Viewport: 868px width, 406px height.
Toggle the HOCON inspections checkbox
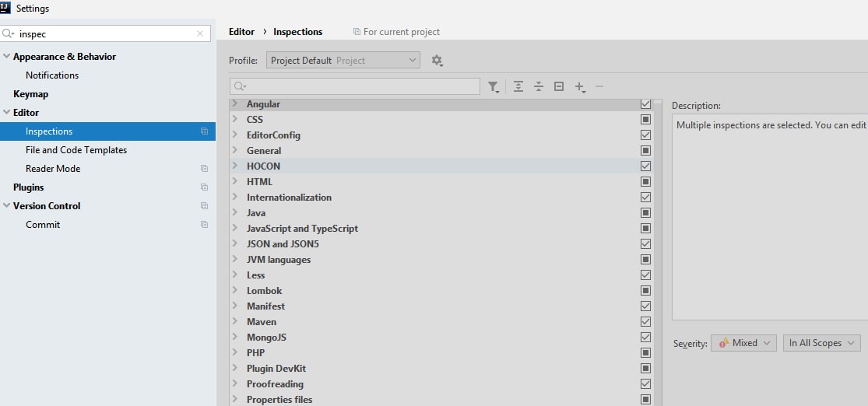[x=645, y=166]
